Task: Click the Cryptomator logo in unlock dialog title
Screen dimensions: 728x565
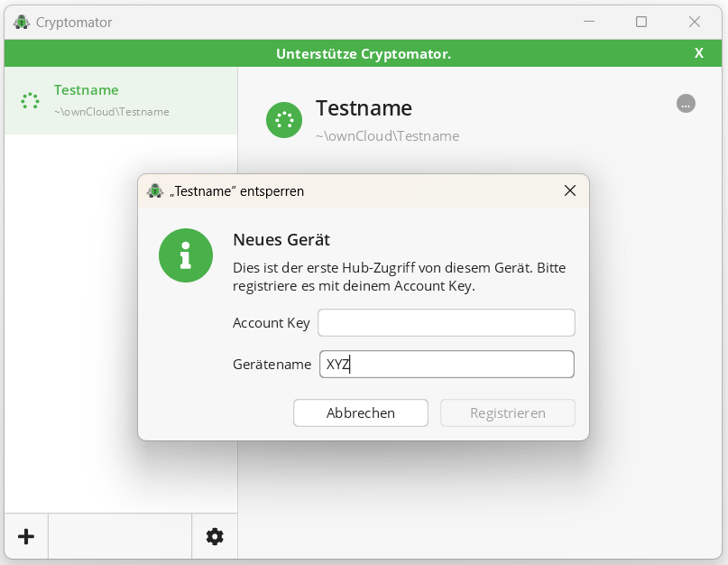Action: pos(155,190)
